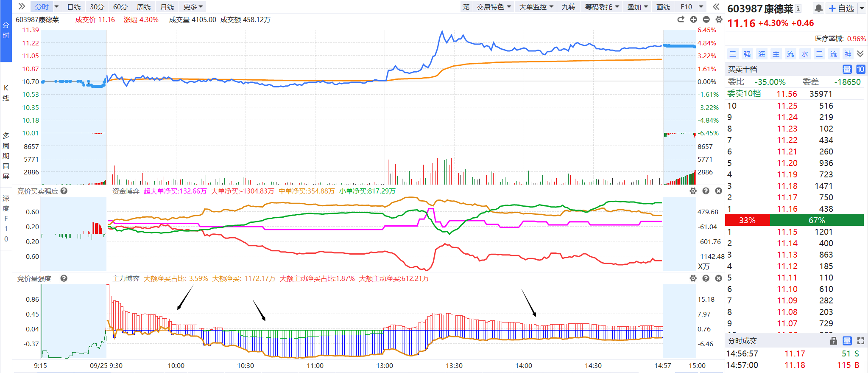Select the K线 tab in left sidebar
Screen dimensions: 868x373
coord(6,93)
